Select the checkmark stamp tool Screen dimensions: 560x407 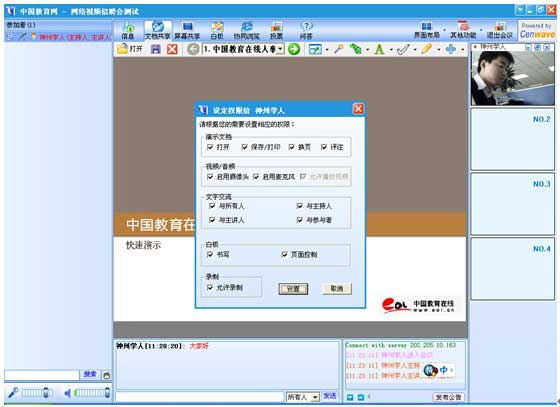click(x=403, y=49)
